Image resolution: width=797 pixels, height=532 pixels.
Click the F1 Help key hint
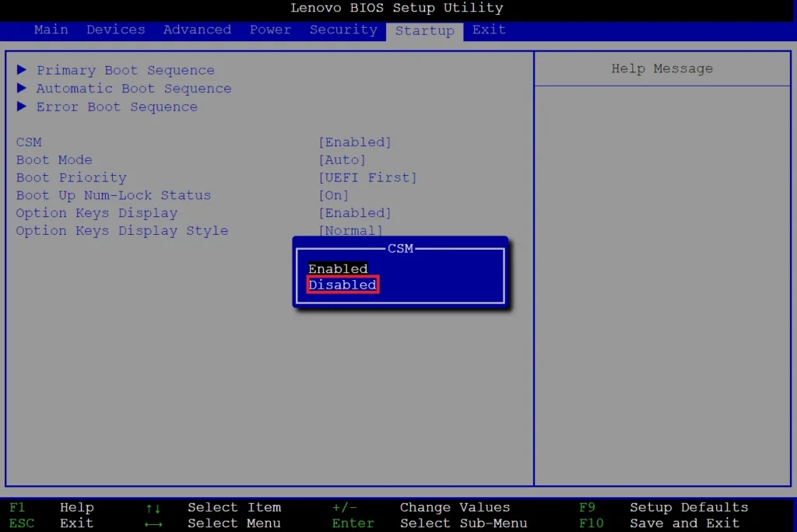point(51,508)
